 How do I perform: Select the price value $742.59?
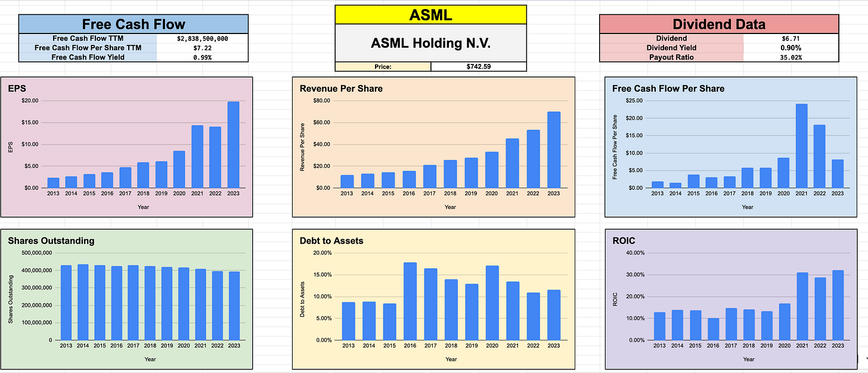pyautogui.click(x=478, y=66)
